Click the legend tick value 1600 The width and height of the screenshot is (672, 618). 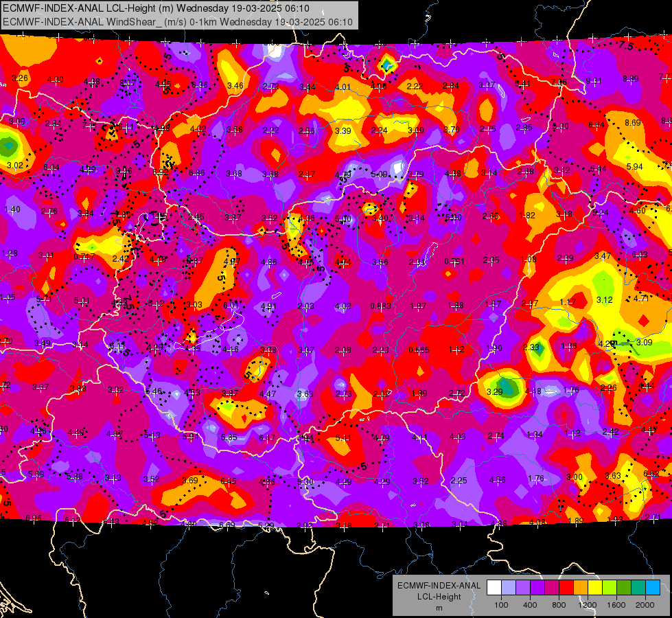tap(616, 605)
